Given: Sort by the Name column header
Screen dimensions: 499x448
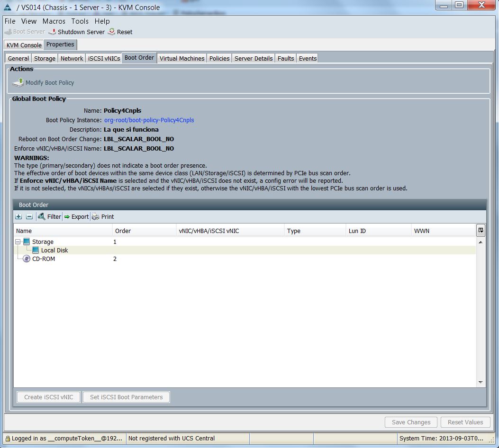Looking at the screenshot, I should [63, 231].
